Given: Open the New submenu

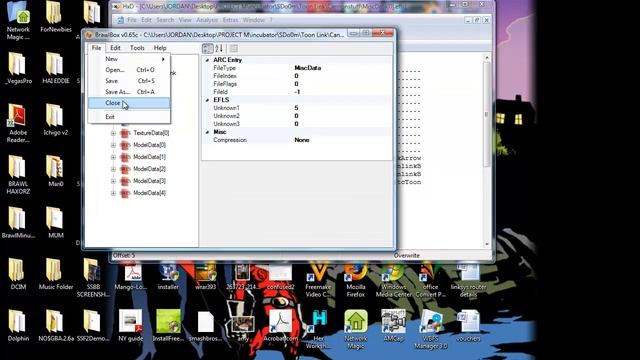Looking at the screenshot, I should pos(129,59).
